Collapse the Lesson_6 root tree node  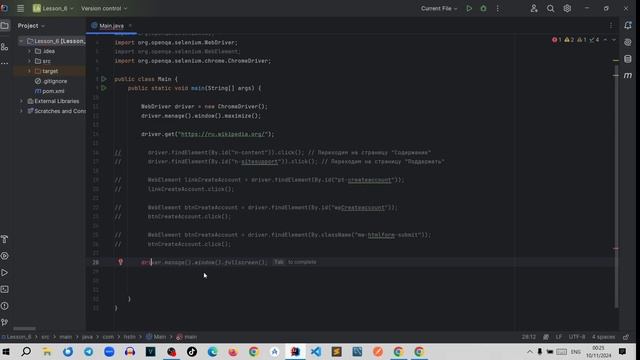(21, 41)
